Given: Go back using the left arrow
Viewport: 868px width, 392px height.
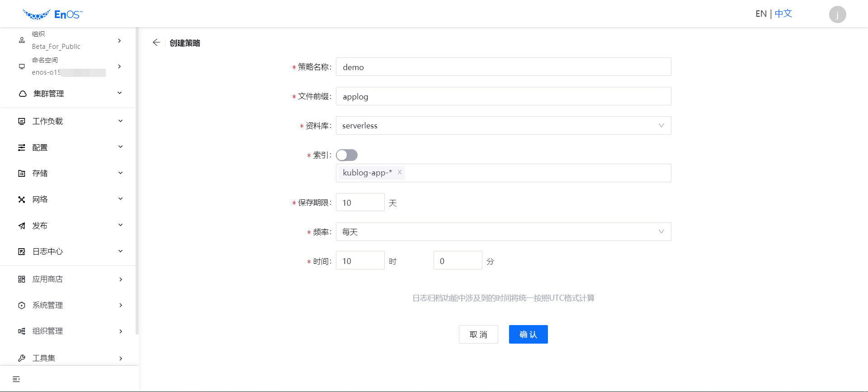Looking at the screenshot, I should point(156,43).
